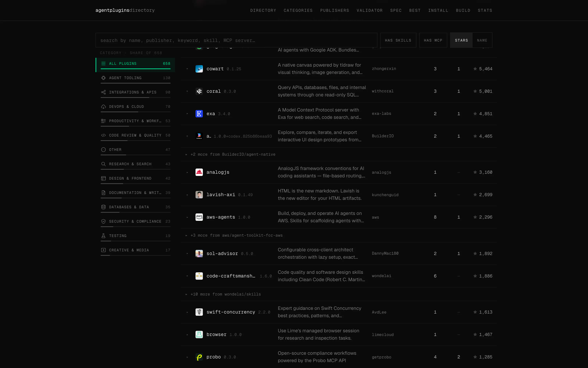Click the Creative & Media play icon
Viewport: 588px width, 368px height.
(x=103, y=250)
